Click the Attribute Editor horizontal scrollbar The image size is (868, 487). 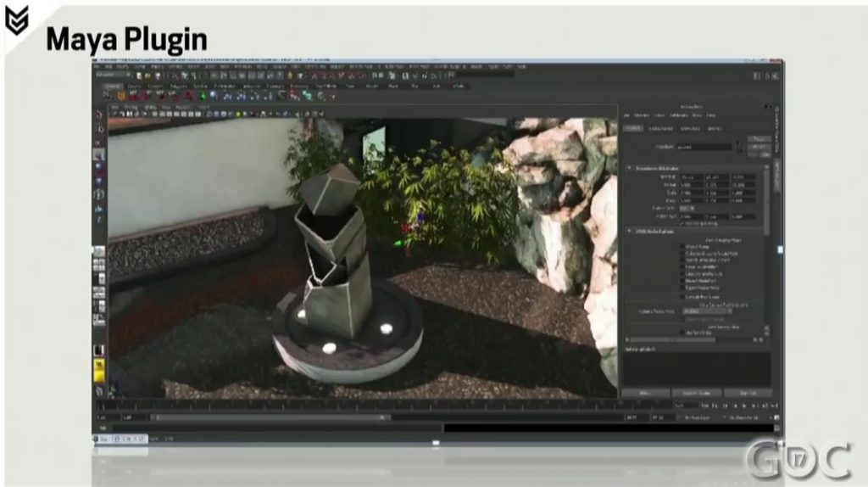point(692,339)
